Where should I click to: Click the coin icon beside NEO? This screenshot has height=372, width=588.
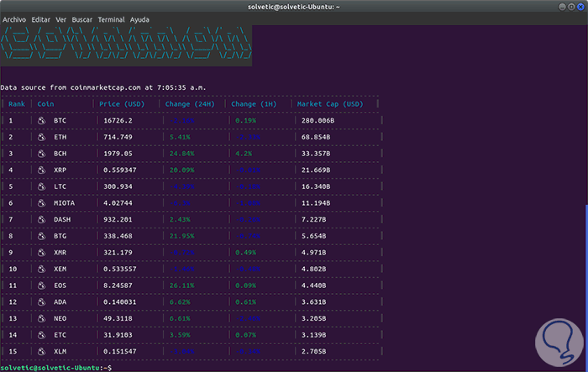[x=41, y=318]
